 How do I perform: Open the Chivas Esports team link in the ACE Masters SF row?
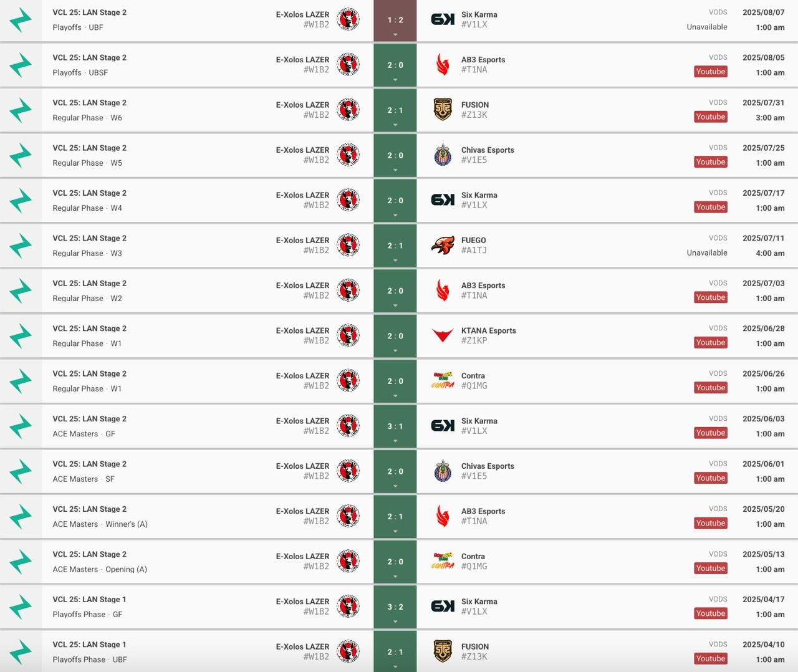(x=488, y=466)
